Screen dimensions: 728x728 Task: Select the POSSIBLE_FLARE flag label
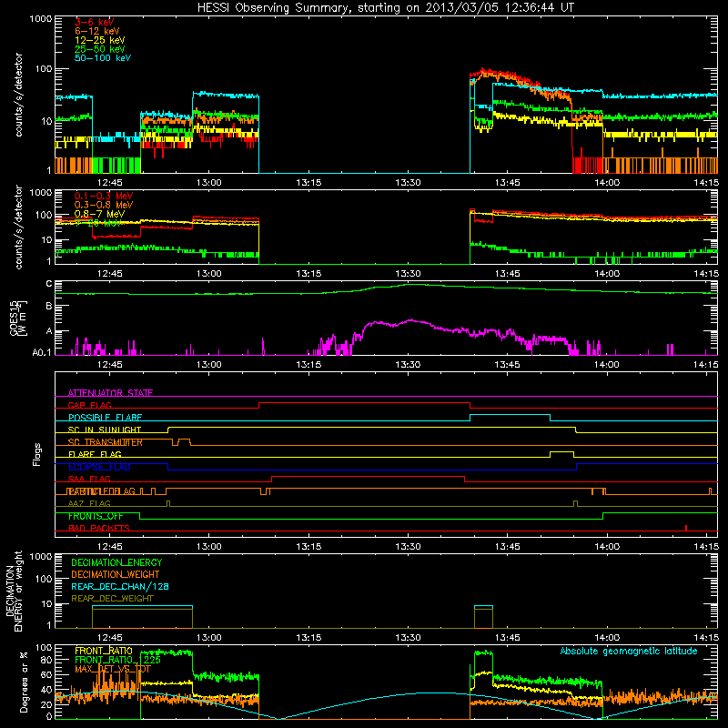[105, 418]
